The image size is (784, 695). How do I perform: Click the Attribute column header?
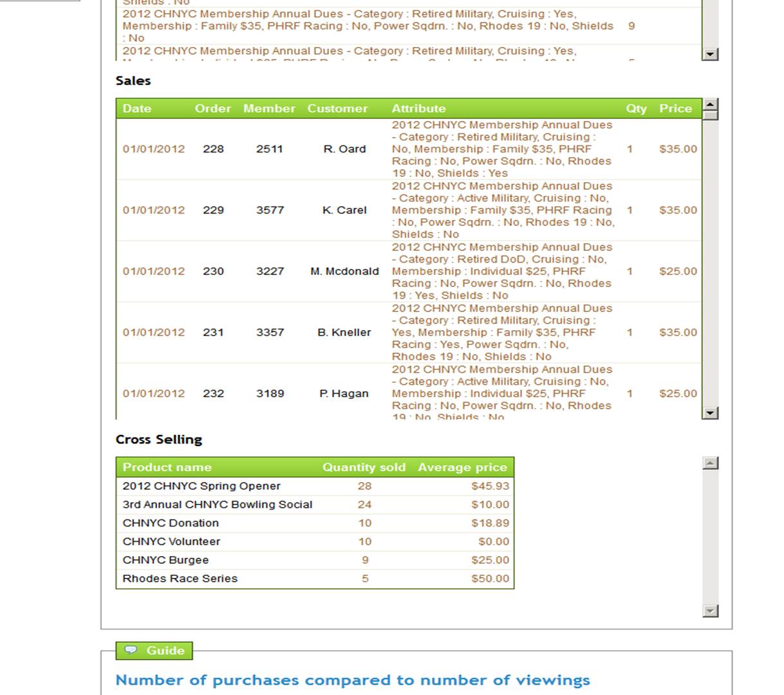pyautogui.click(x=418, y=108)
